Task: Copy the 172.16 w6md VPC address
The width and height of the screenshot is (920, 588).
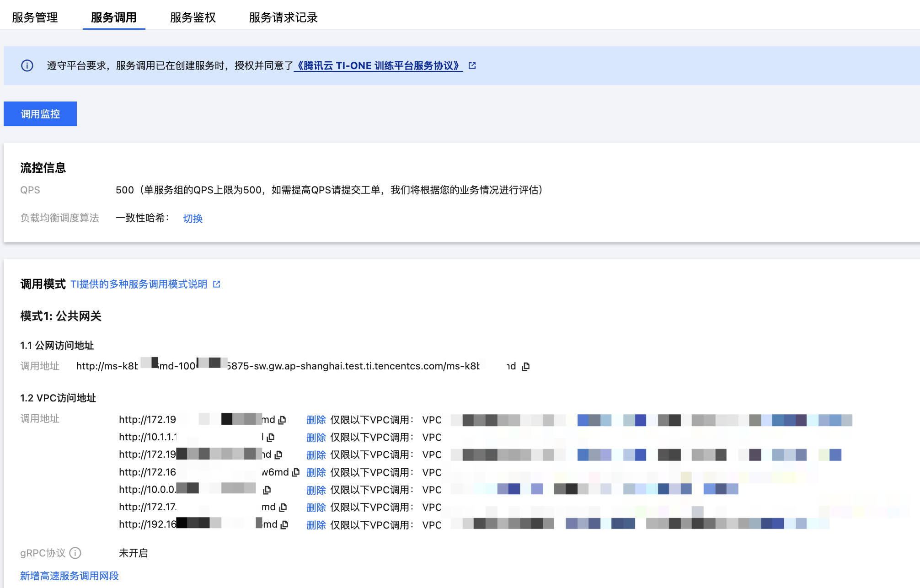Action: (x=296, y=472)
